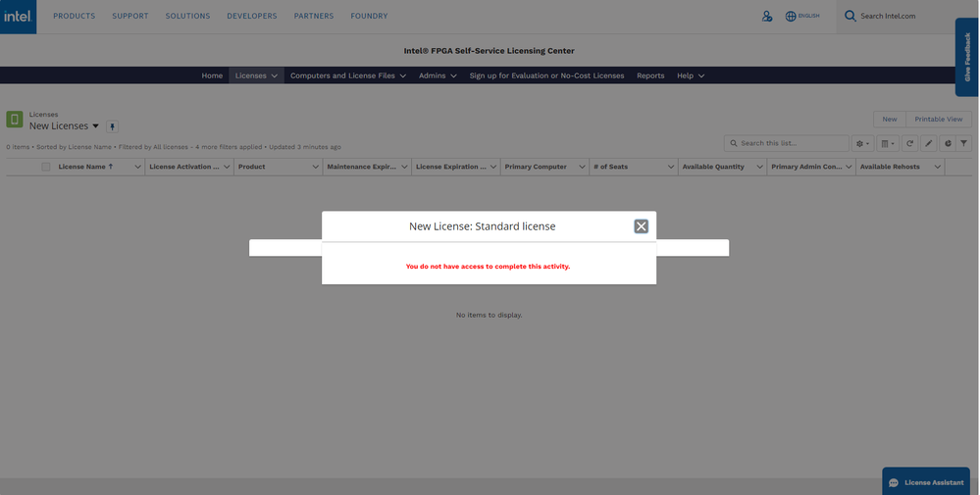The width and height of the screenshot is (980, 495).
Task: Close the New License dialog
Action: point(641,226)
